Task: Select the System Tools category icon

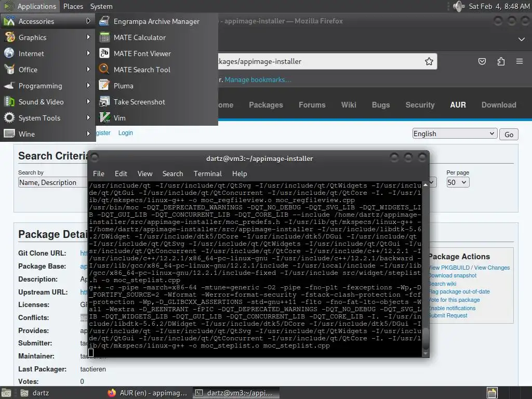Action: click(x=9, y=118)
